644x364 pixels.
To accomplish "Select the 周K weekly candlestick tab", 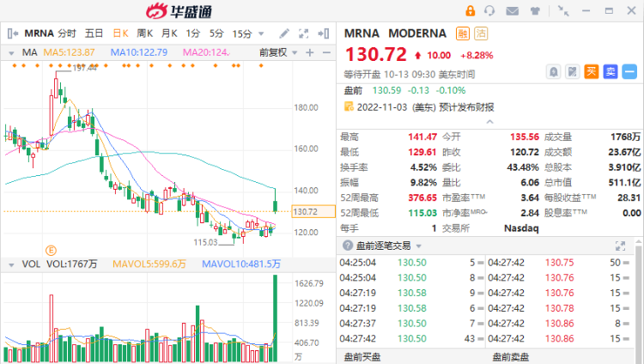I will [x=145, y=33].
